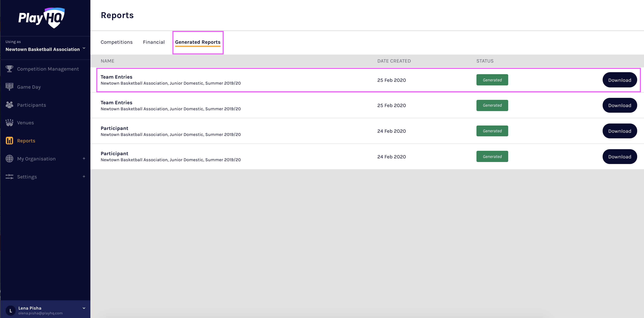Open Competition Management trophy icon
The image size is (644, 318).
click(x=9, y=69)
